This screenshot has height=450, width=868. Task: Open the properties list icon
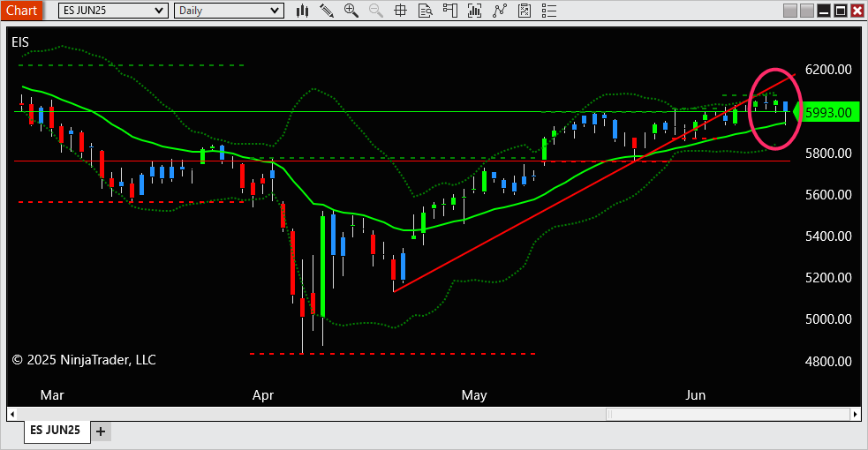pos(549,11)
